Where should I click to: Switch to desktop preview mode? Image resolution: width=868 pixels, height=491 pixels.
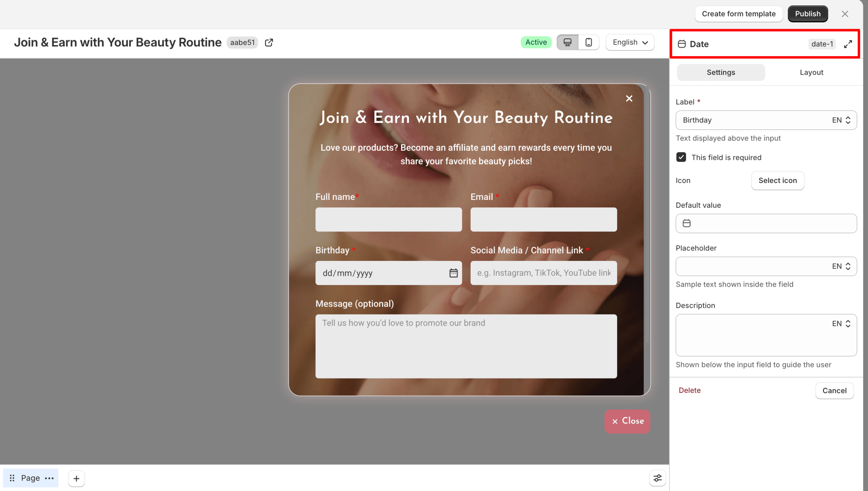[568, 42]
